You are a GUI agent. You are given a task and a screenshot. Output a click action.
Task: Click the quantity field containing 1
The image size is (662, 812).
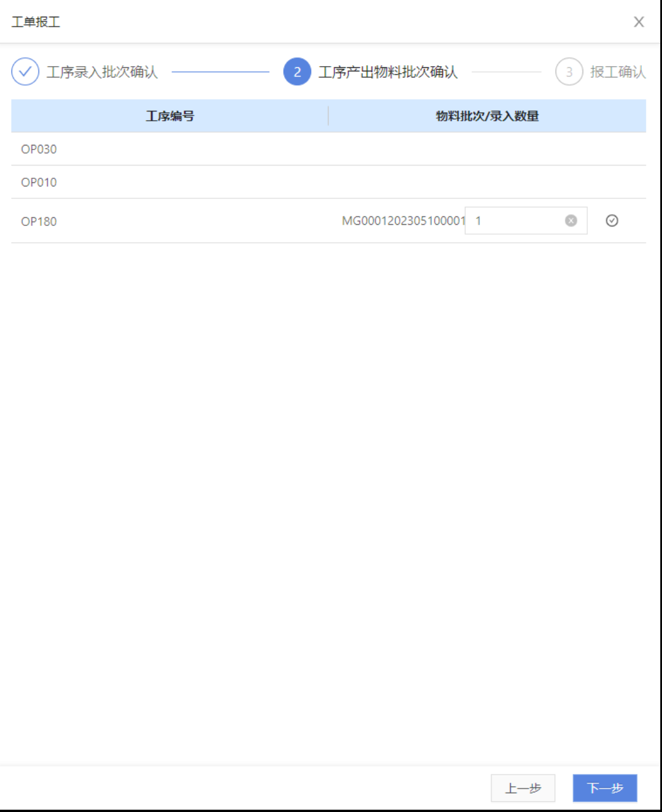click(x=526, y=221)
